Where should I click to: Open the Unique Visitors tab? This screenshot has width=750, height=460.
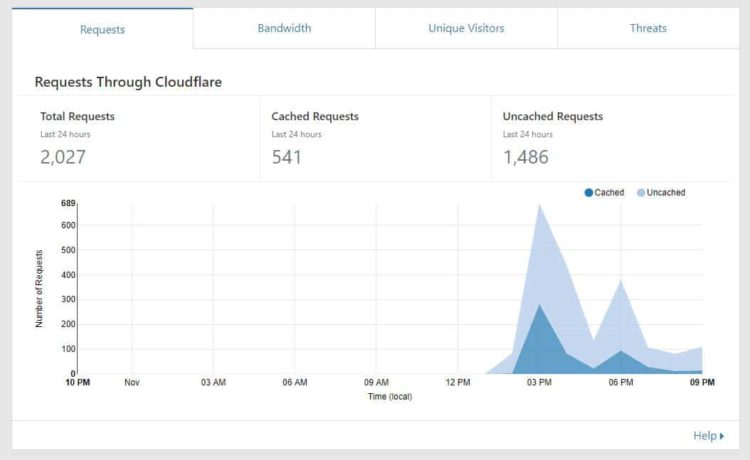pos(466,28)
